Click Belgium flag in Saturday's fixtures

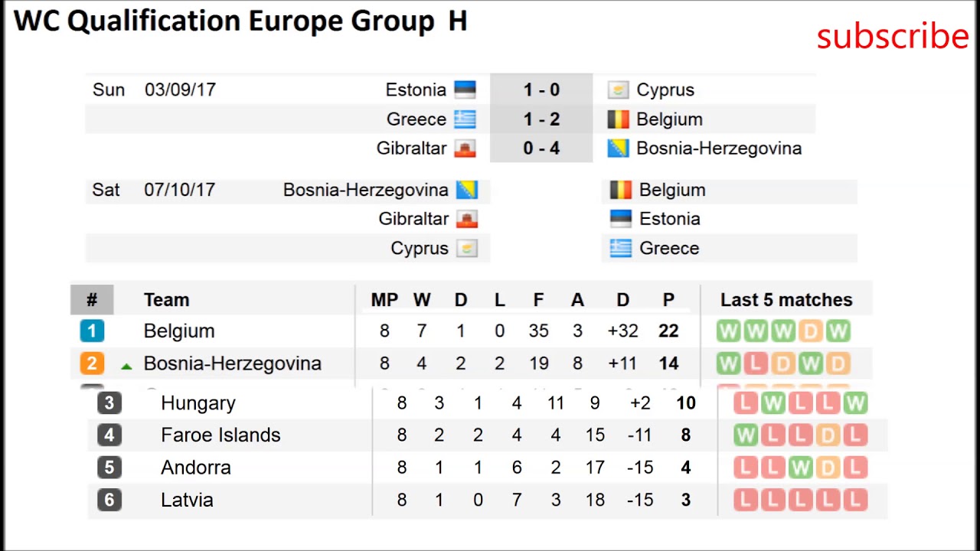pyautogui.click(x=620, y=190)
